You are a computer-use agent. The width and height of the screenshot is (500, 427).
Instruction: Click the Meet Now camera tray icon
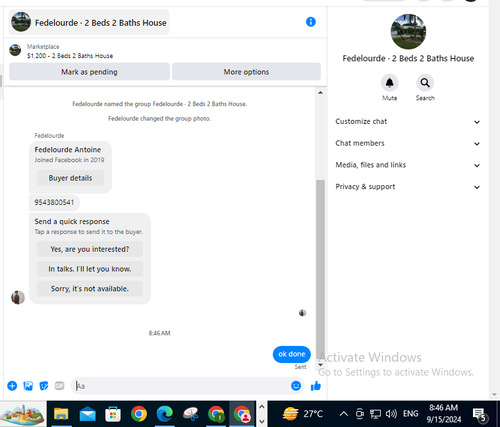point(360,414)
